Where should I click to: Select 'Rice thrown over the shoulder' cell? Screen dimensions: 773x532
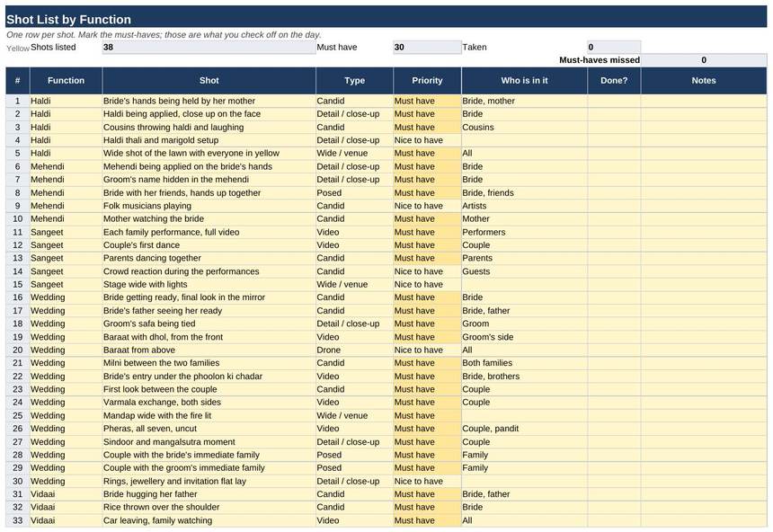point(209,507)
